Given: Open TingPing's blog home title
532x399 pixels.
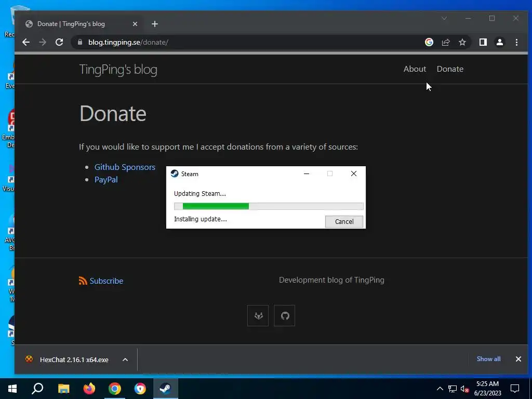Looking at the screenshot, I should tap(118, 70).
